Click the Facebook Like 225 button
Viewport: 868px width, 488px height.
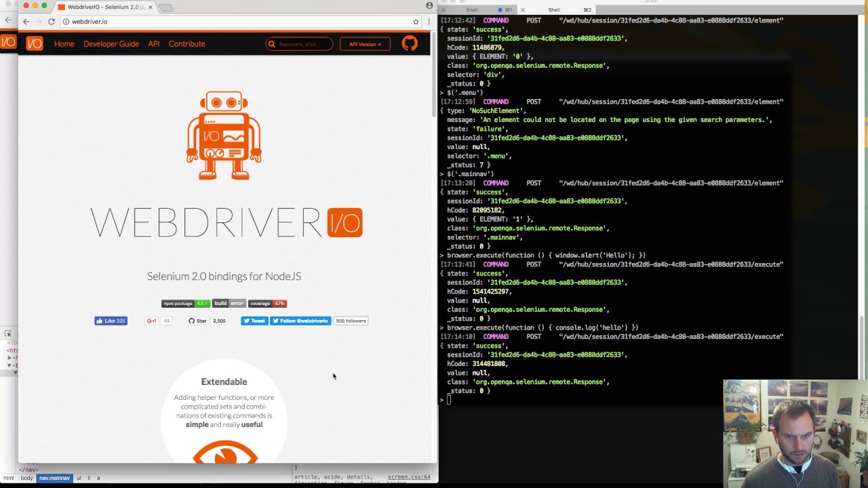111,321
